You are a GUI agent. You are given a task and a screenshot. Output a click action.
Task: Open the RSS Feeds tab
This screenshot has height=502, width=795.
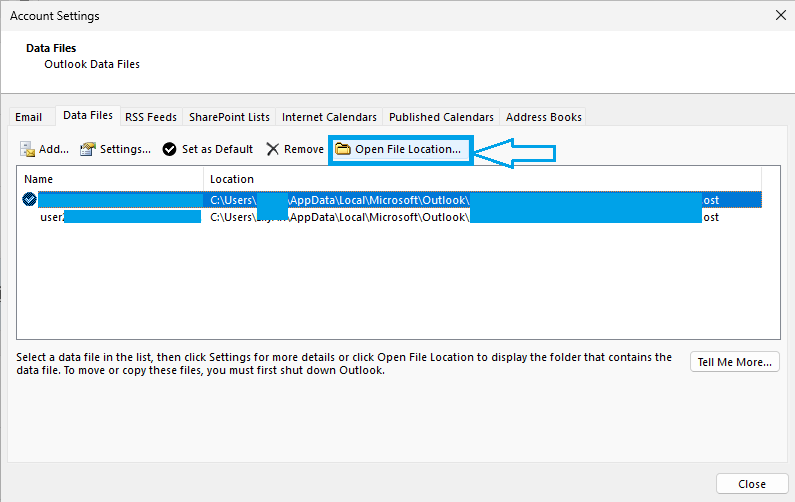pos(151,117)
